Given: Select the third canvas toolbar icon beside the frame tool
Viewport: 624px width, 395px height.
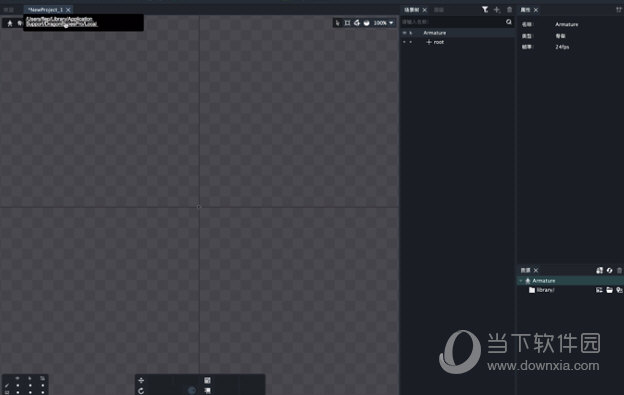Looking at the screenshot, I should click(357, 23).
